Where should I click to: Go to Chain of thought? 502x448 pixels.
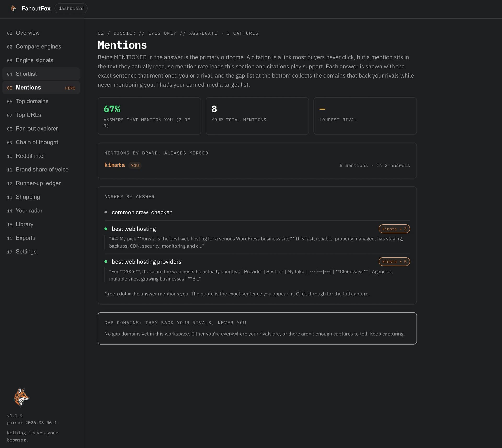(41, 142)
